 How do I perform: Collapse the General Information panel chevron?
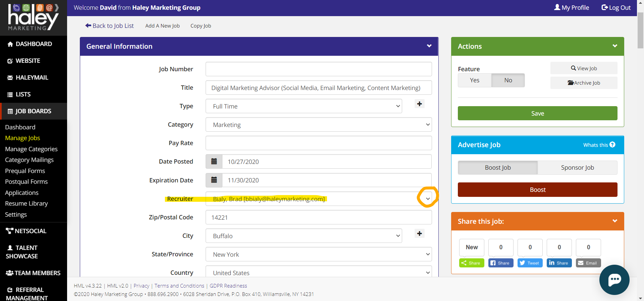(429, 46)
